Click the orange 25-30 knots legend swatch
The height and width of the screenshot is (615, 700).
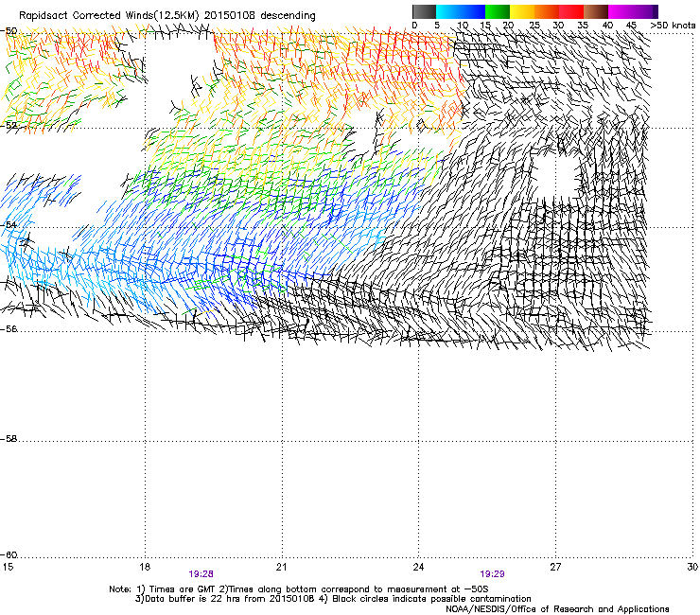tap(547, 11)
